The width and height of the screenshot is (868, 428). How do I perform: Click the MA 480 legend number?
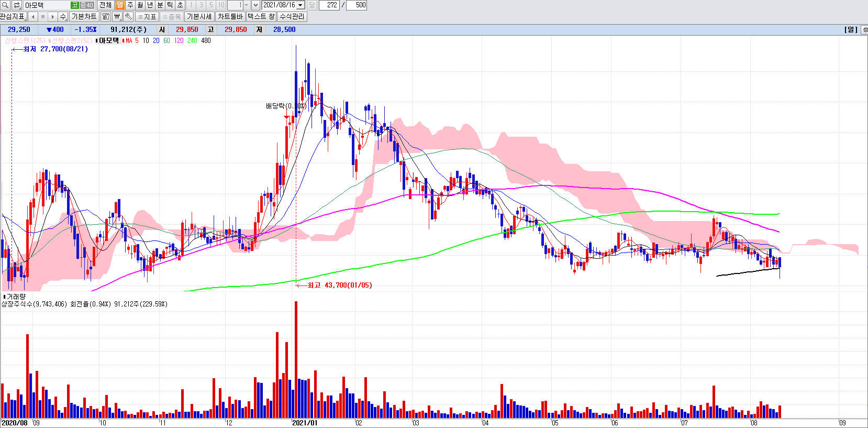(x=206, y=40)
